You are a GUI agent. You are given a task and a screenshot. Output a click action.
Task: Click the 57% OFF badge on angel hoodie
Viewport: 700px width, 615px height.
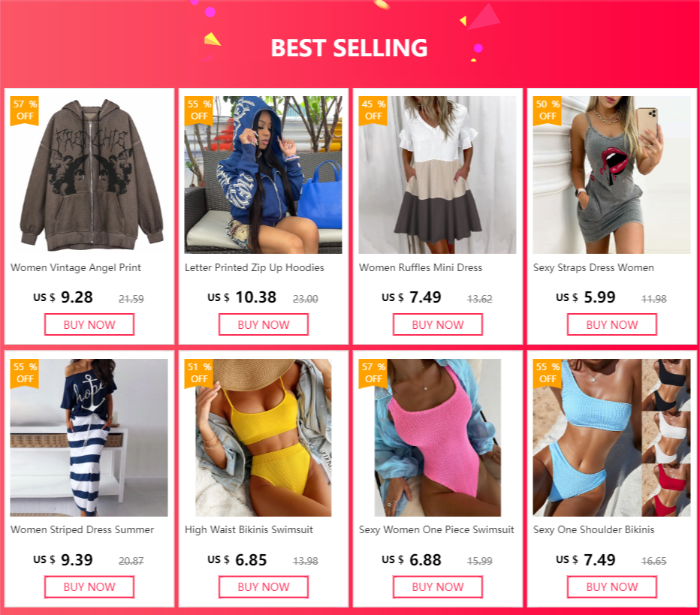(x=25, y=110)
